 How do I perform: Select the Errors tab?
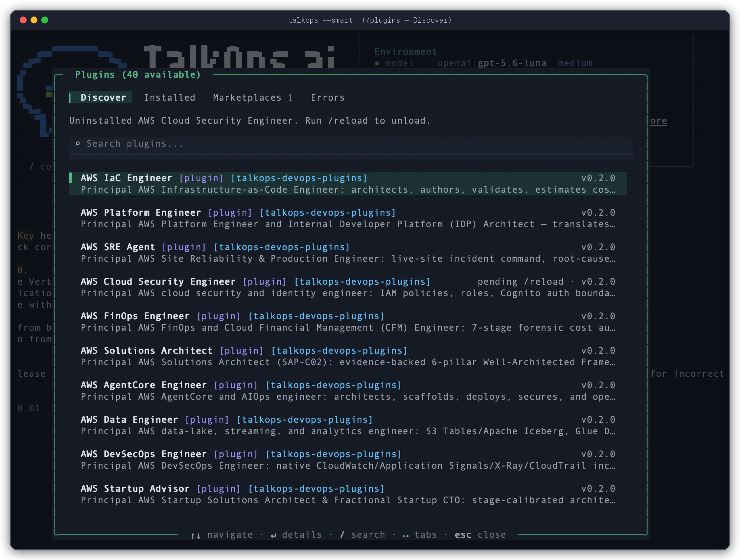pyautogui.click(x=328, y=97)
